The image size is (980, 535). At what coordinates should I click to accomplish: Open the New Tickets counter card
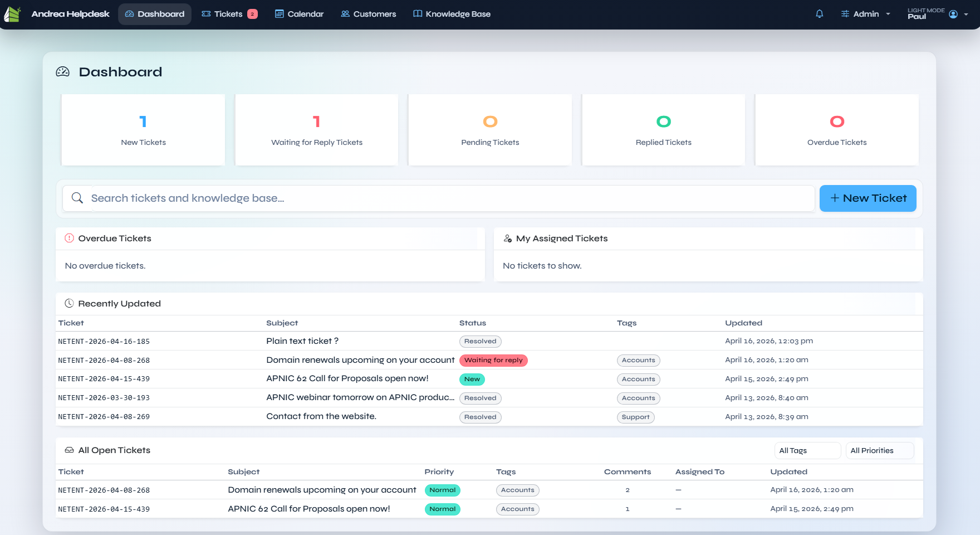point(143,130)
